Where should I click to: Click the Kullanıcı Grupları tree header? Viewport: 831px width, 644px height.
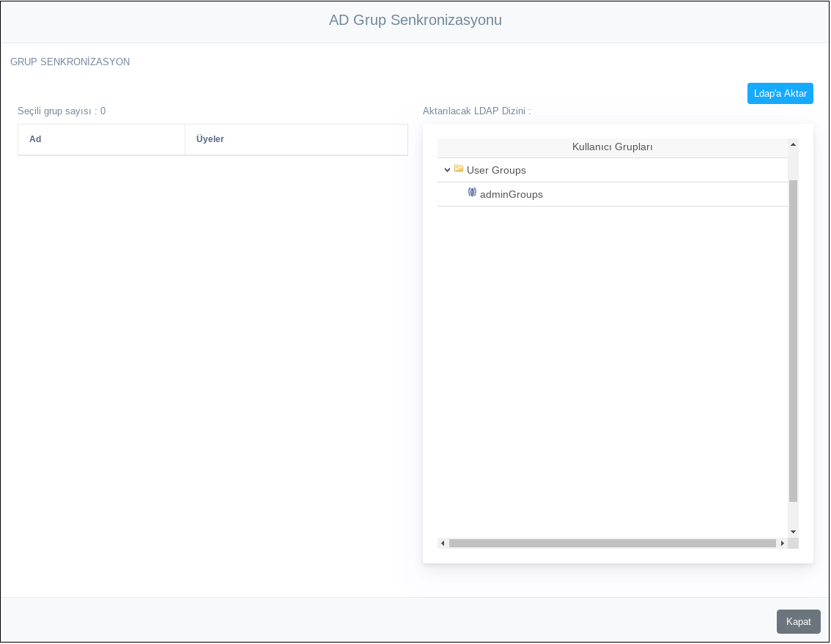pyautogui.click(x=612, y=147)
